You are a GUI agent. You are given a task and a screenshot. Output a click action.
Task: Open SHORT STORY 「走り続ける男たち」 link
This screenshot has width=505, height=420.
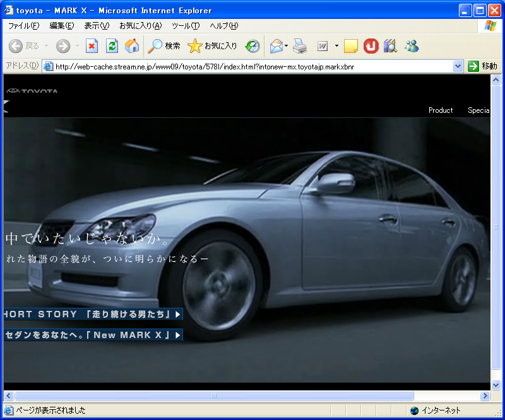92,314
